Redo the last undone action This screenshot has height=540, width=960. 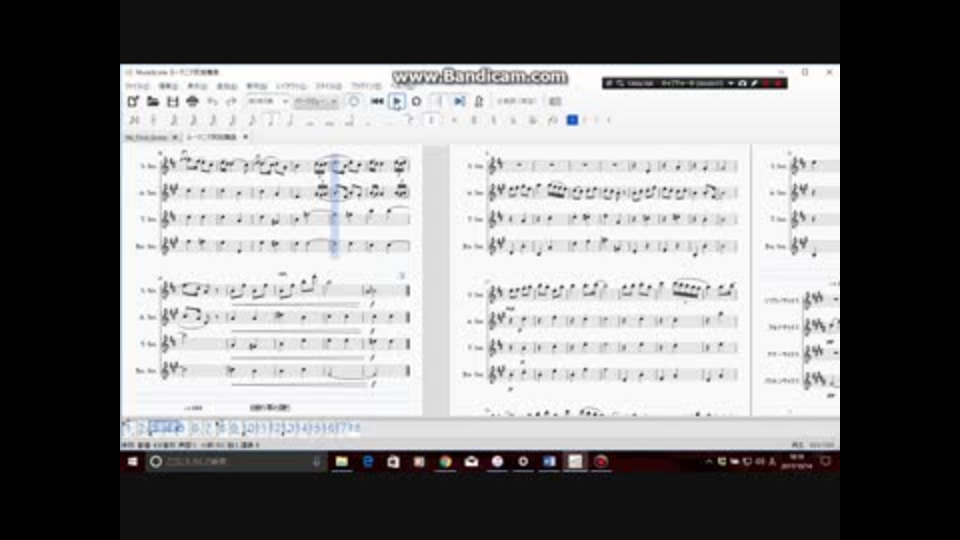[231, 102]
